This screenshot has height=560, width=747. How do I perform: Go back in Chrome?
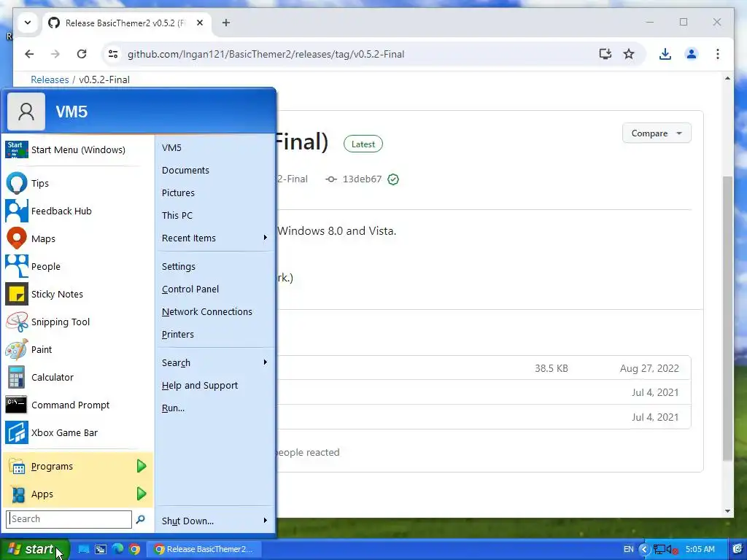pyautogui.click(x=29, y=54)
